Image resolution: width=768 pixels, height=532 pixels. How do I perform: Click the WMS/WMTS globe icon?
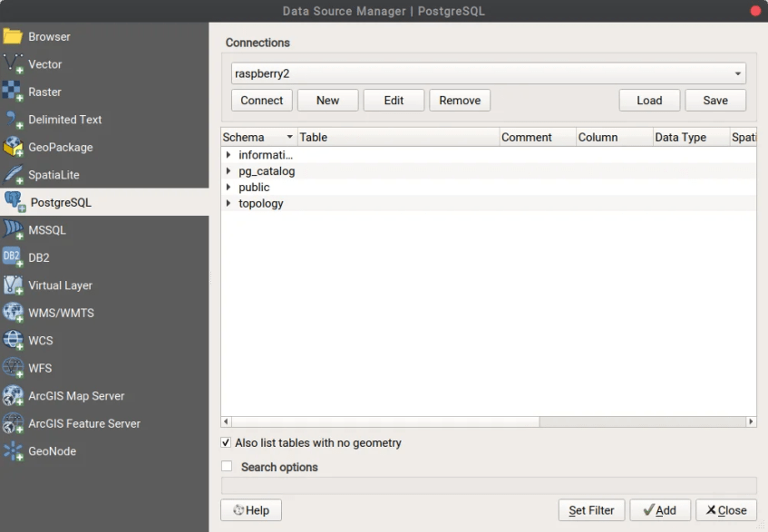(x=14, y=313)
